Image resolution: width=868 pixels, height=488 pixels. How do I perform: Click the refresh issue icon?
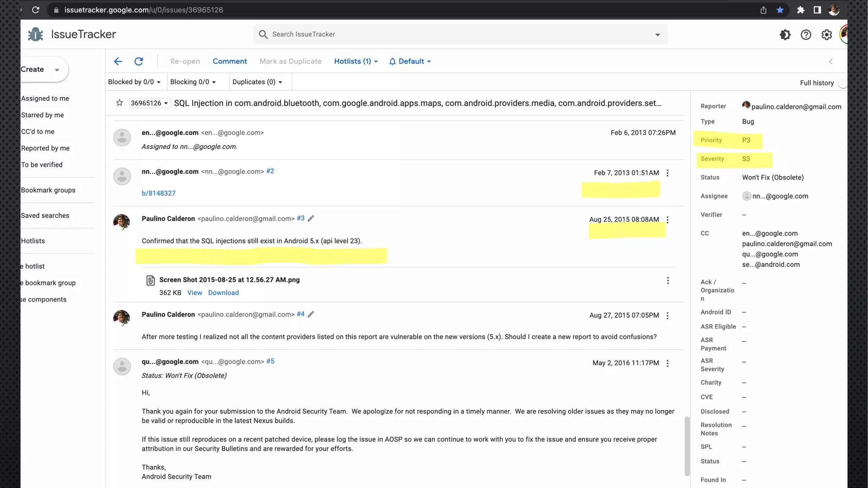139,61
